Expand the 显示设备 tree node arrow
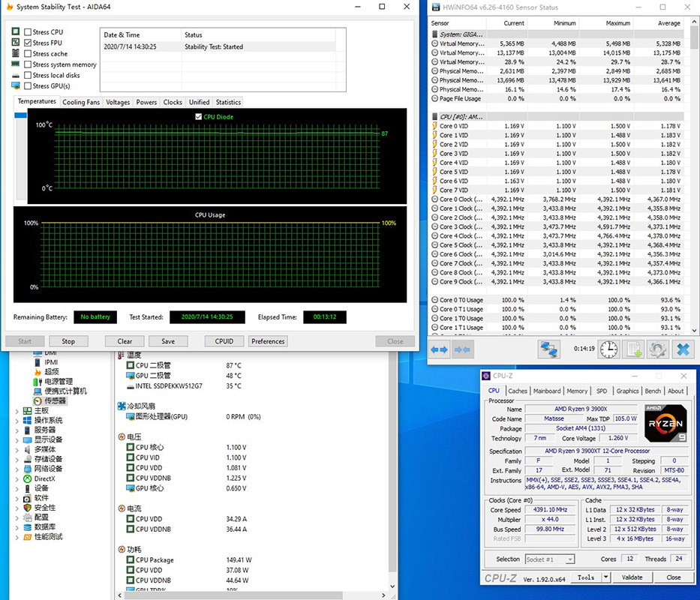The width and height of the screenshot is (700, 600). coord(17,440)
